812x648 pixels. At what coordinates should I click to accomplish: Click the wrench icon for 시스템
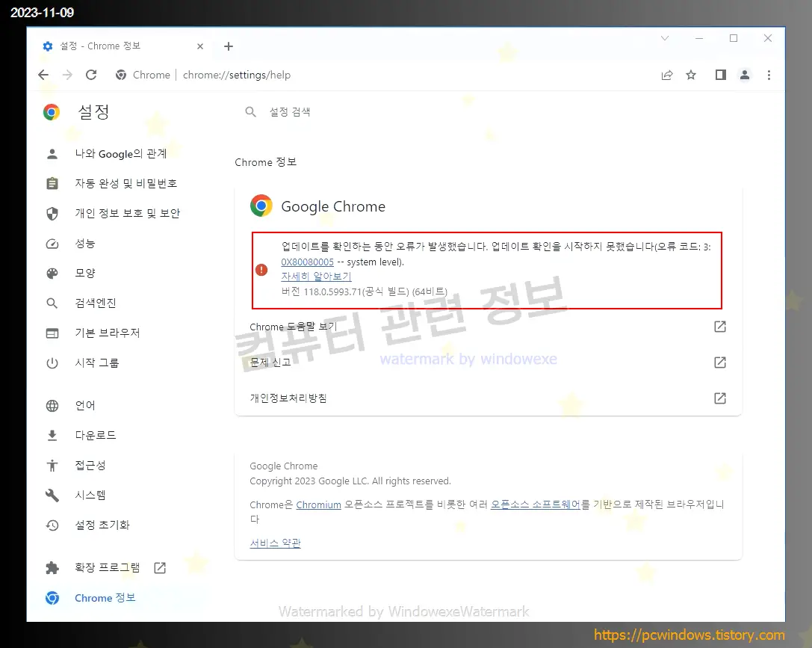click(52, 496)
